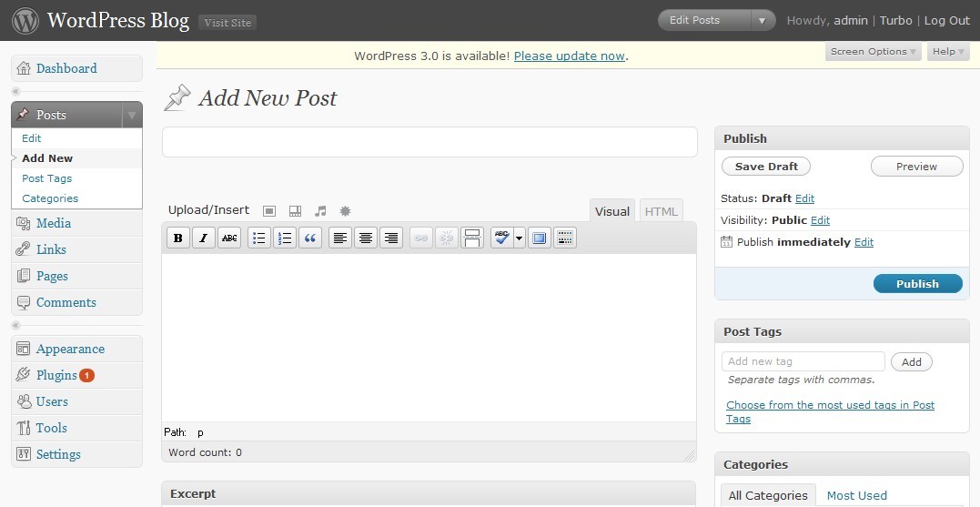The image size is (980, 507).
Task: Collapse the Posts menu arrow
Action: 132,115
